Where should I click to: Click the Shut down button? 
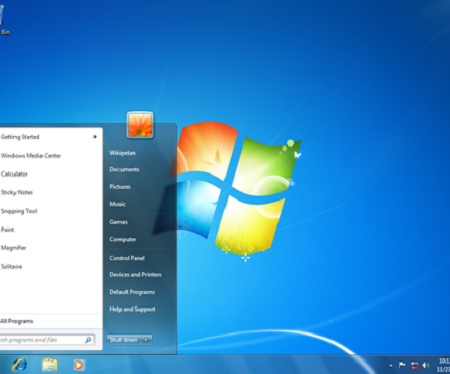(124, 340)
